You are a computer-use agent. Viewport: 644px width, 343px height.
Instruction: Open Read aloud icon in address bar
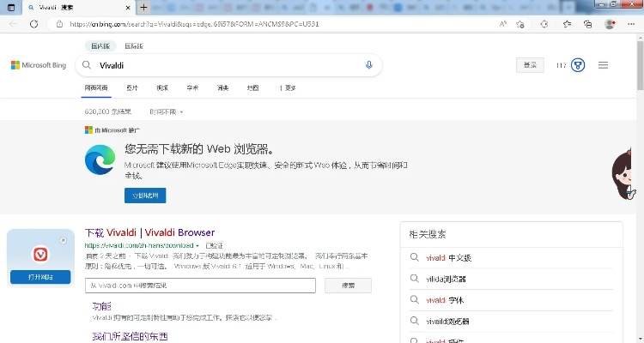(x=502, y=24)
